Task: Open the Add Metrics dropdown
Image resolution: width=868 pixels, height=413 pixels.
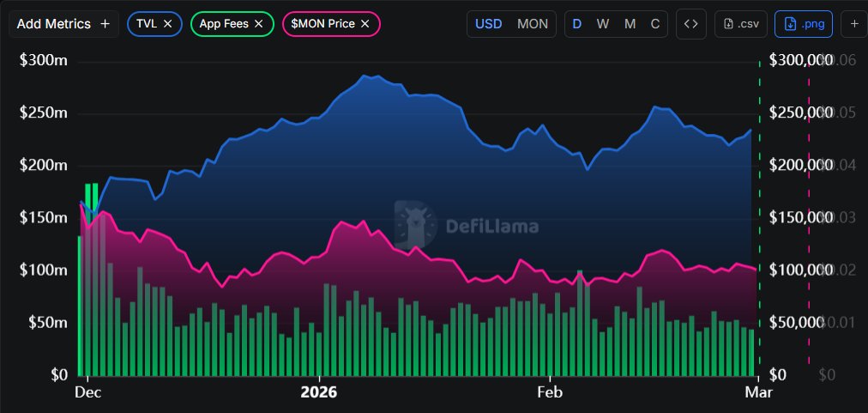Action: (x=63, y=24)
